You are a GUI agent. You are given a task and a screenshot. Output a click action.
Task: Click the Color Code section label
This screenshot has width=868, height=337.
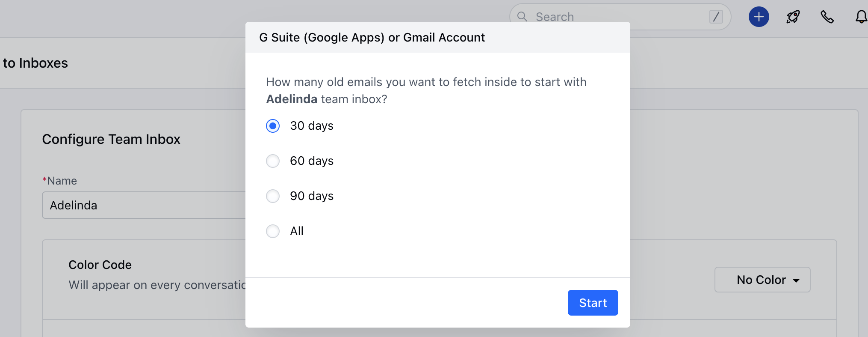[100, 265]
